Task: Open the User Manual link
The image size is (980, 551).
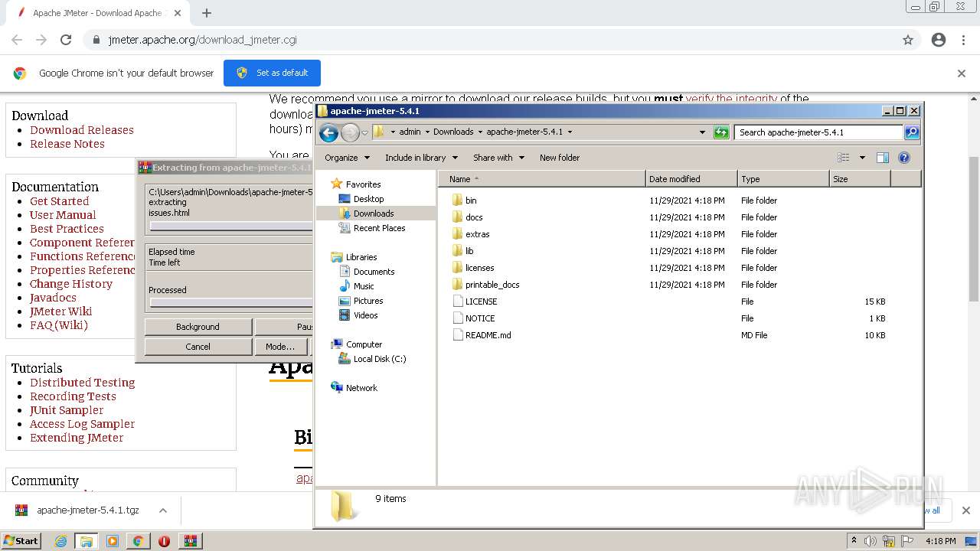Action: 63,215
